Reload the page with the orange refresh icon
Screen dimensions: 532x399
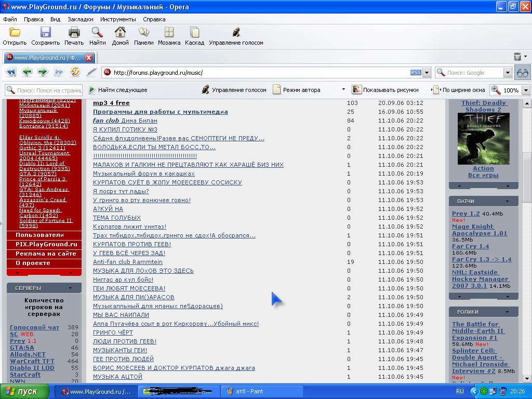75,72
